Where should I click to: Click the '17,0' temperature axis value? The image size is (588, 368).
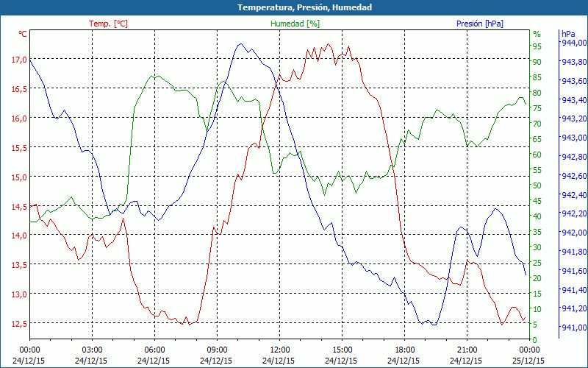click(x=19, y=60)
